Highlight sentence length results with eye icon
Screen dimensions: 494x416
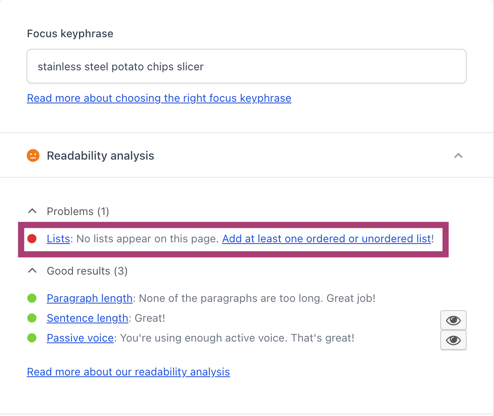click(453, 320)
